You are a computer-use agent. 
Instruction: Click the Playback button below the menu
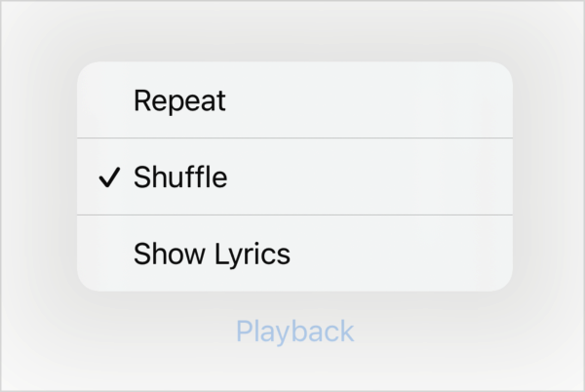click(x=294, y=332)
